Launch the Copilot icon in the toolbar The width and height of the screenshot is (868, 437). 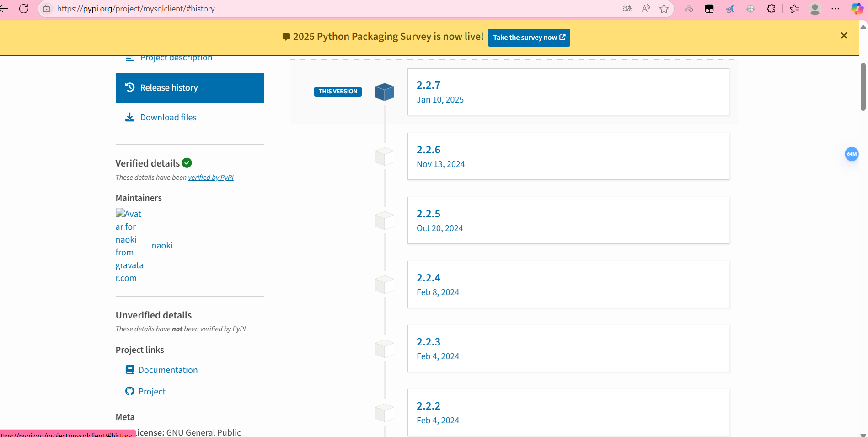(857, 9)
